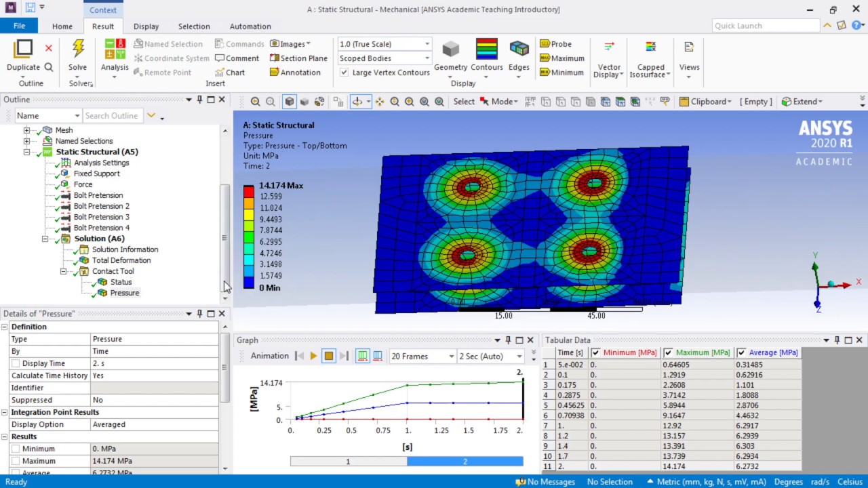Open Metric units setting in status bar
Image resolution: width=868 pixels, height=488 pixels.
pyautogui.click(x=705, y=482)
